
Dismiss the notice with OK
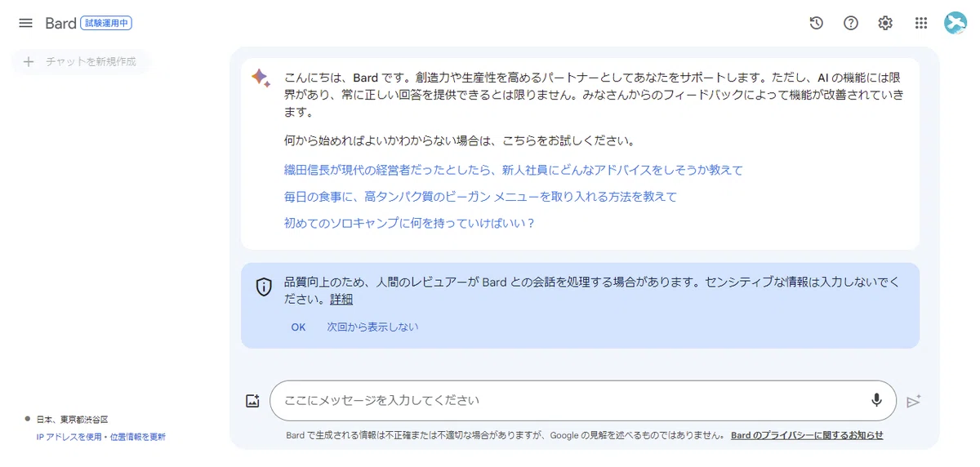click(298, 327)
